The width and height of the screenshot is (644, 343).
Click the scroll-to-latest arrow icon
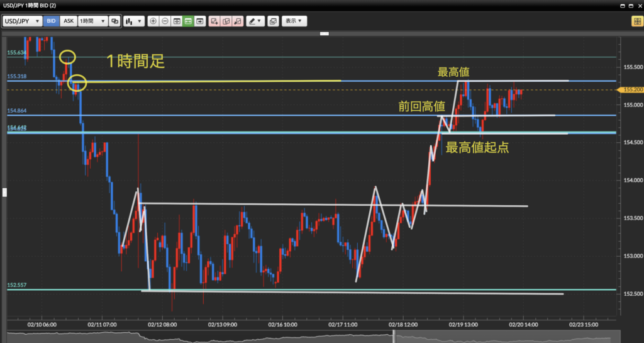199,21
